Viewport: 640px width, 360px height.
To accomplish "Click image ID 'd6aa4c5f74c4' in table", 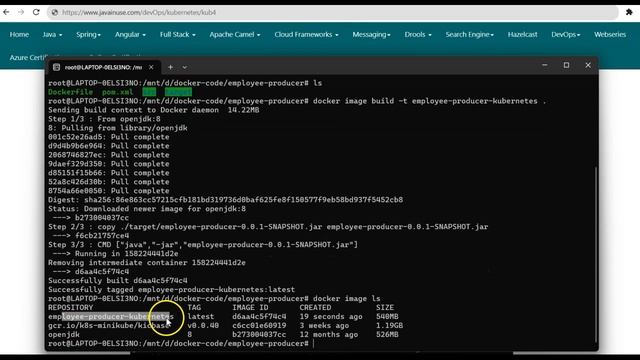I will [x=259, y=317].
